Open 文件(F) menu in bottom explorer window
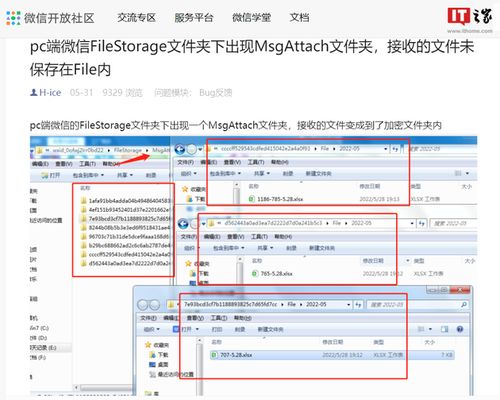This screenshot has height=400, width=500. click(148, 318)
